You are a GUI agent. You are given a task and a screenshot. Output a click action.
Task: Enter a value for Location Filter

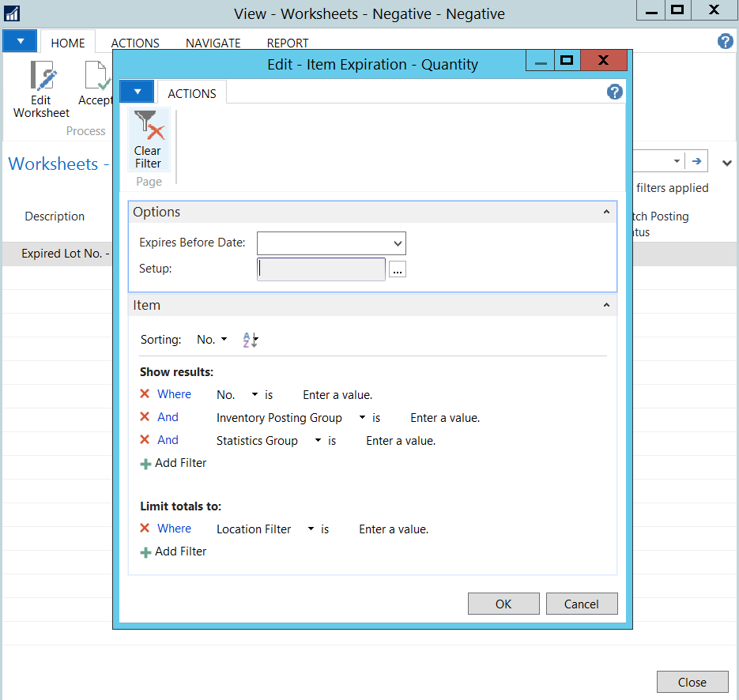click(394, 529)
